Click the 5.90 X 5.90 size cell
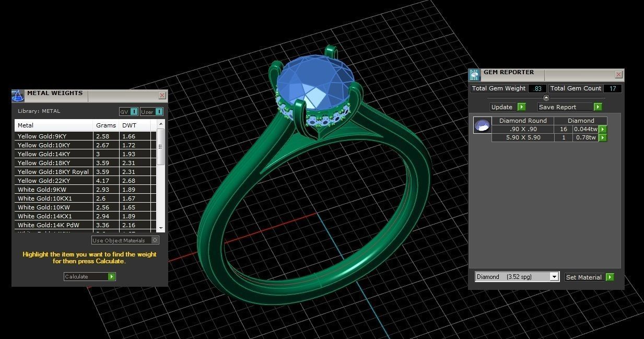This screenshot has width=644, height=339. [x=523, y=138]
